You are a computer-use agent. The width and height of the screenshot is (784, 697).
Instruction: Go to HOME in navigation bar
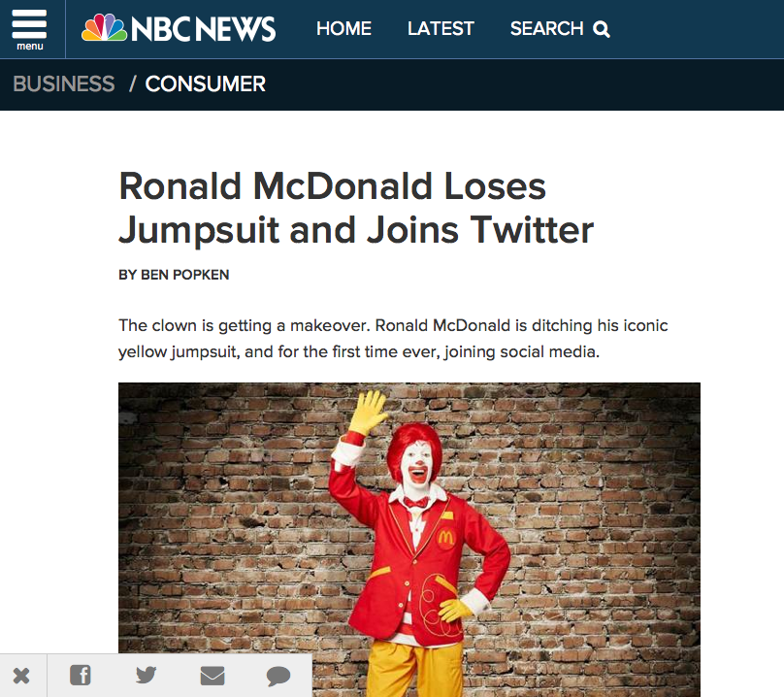point(344,28)
